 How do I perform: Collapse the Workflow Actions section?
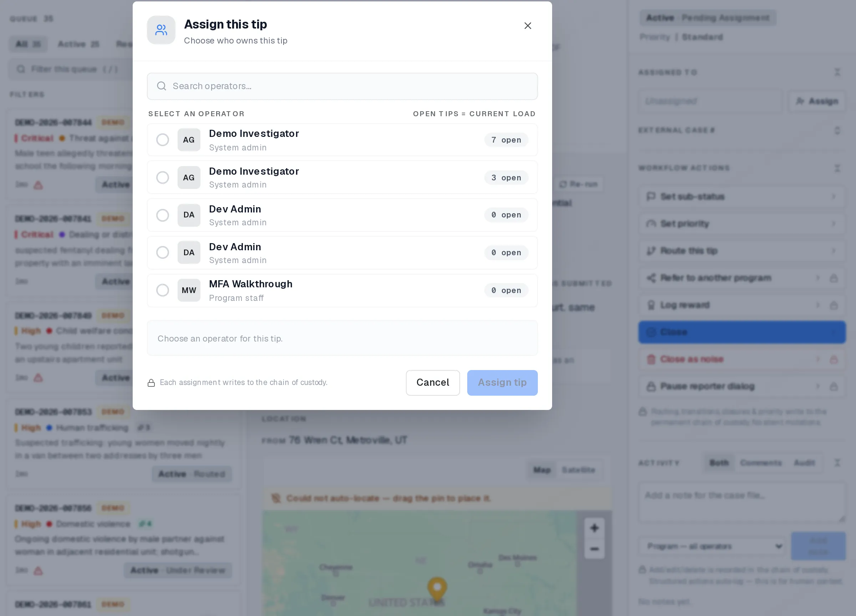(x=837, y=168)
